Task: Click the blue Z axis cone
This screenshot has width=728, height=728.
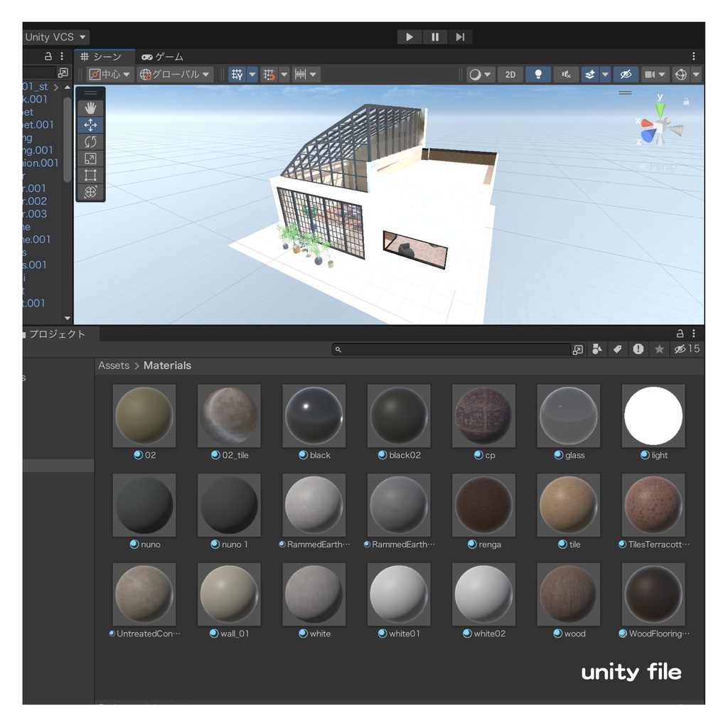Action: tap(649, 136)
